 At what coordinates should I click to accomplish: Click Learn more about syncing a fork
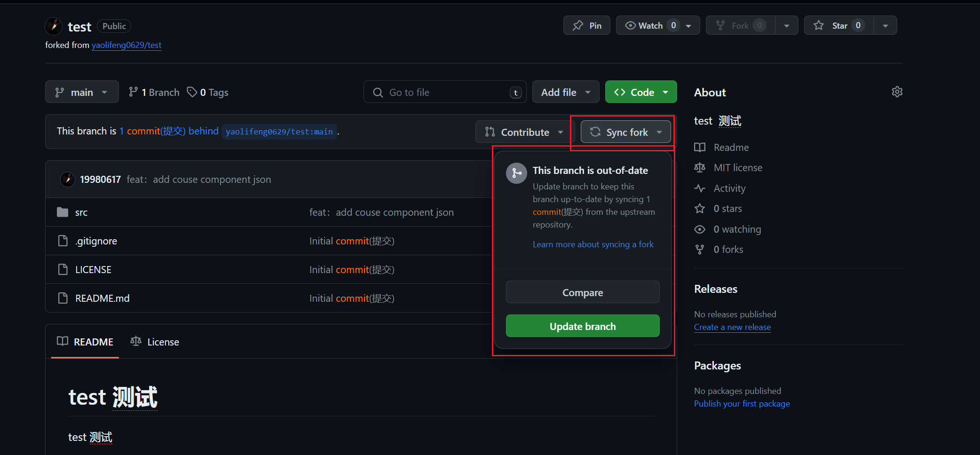pyautogui.click(x=593, y=244)
